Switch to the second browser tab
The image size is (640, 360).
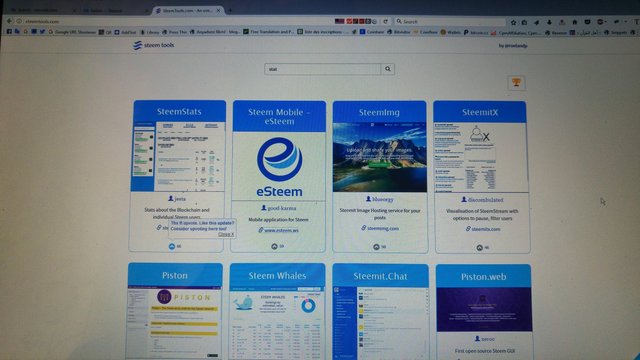[114, 10]
